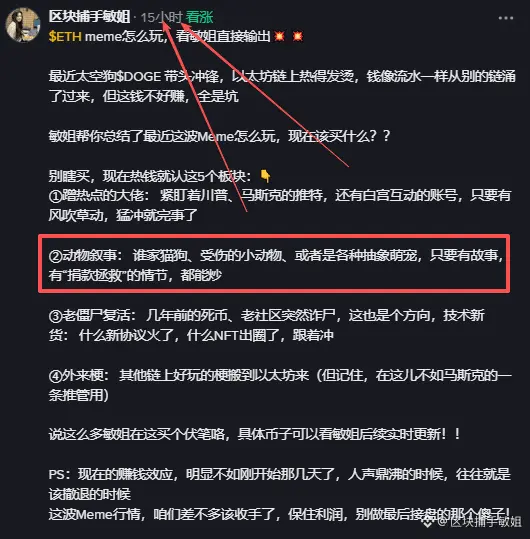The height and width of the screenshot is (539, 530).
Task: Click the PS: closing note paragraph
Action: pyautogui.click(x=279, y=494)
